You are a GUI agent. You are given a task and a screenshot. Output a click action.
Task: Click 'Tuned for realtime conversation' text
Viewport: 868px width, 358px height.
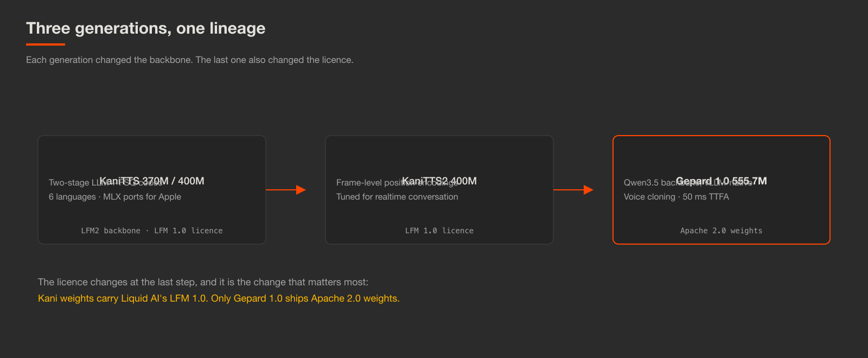[397, 197]
